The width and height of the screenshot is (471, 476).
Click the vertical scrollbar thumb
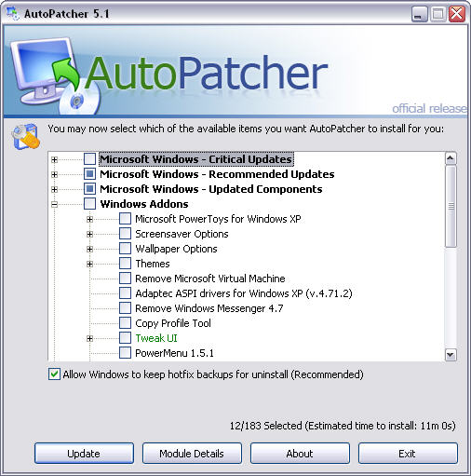point(451,206)
